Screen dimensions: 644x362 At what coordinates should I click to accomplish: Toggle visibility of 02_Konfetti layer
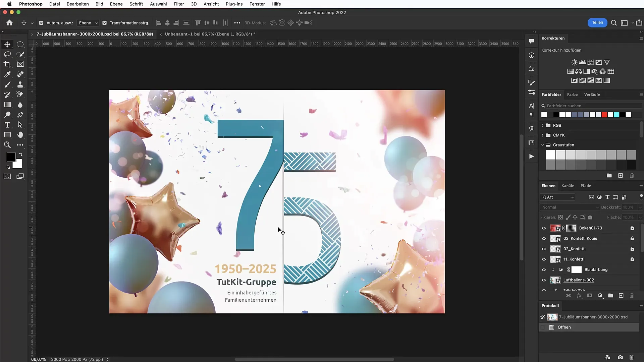point(544,249)
